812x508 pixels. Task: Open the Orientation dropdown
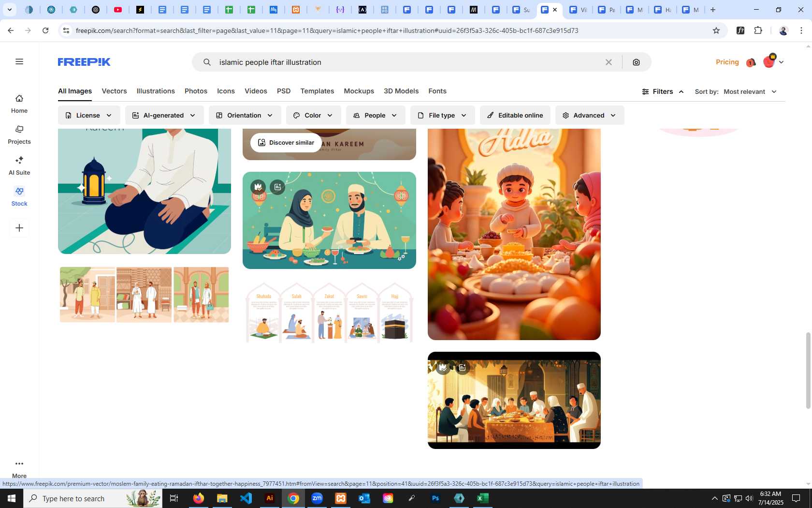[x=245, y=115]
